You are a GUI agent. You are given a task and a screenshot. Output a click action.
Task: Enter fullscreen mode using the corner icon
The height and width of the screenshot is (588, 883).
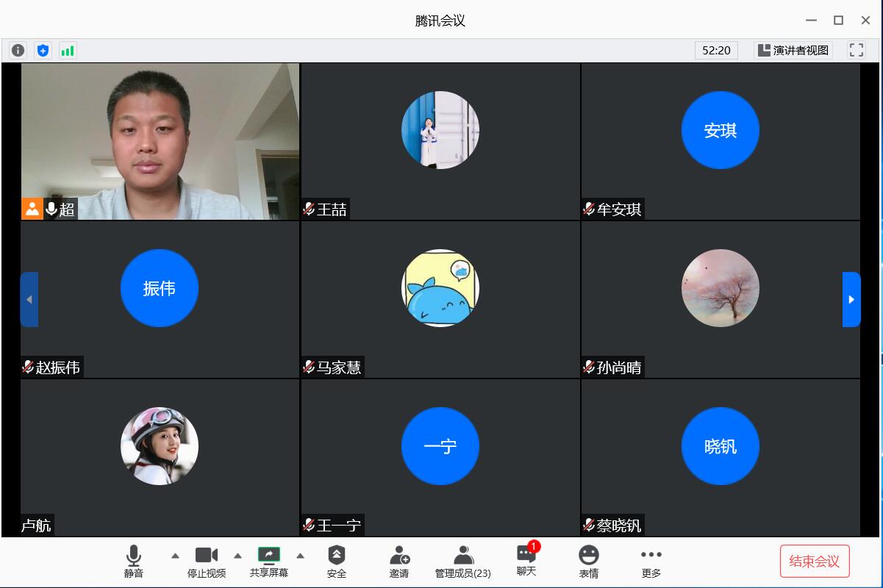[x=857, y=50]
